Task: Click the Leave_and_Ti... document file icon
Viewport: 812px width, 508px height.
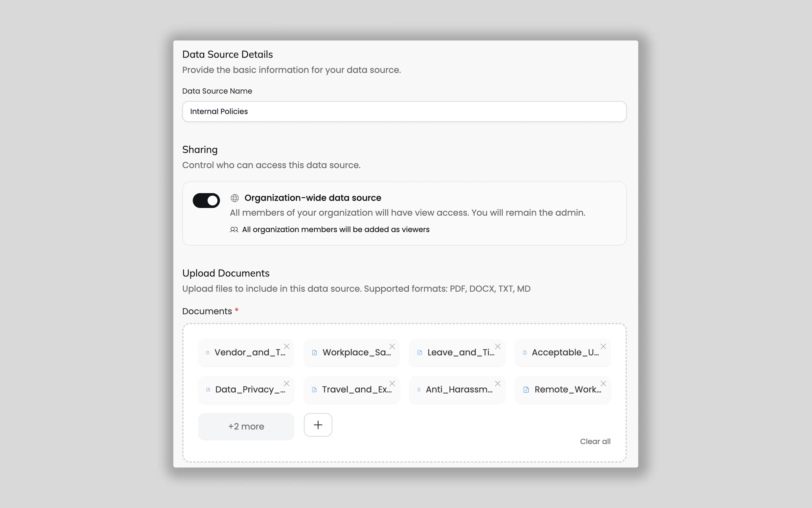Action: tap(420, 353)
